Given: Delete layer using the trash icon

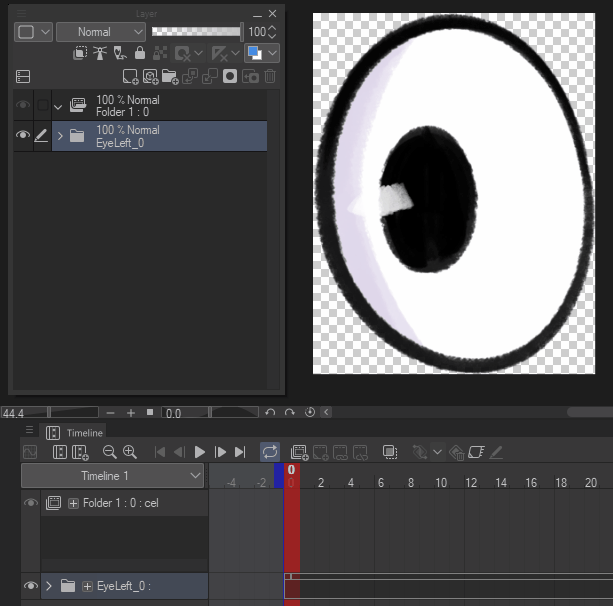Looking at the screenshot, I should (270, 76).
